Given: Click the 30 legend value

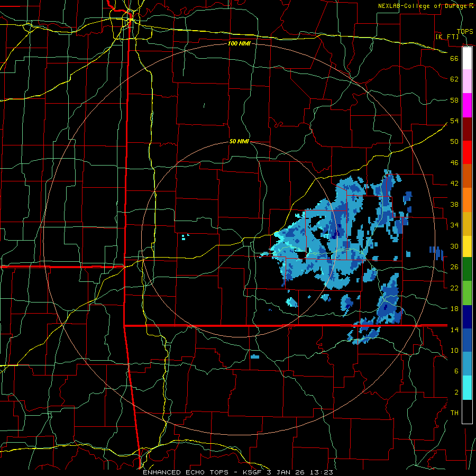Looking at the screenshot, I should click(x=454, y=246).
